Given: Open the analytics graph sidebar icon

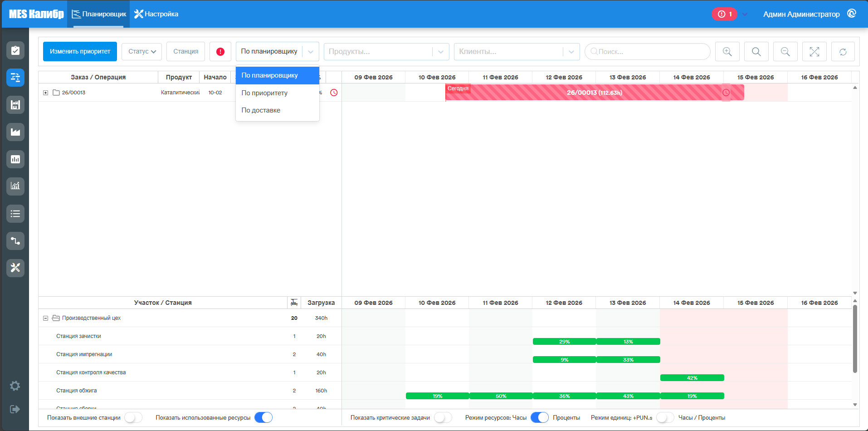Looking at the screenshot, I should point(15,186).
